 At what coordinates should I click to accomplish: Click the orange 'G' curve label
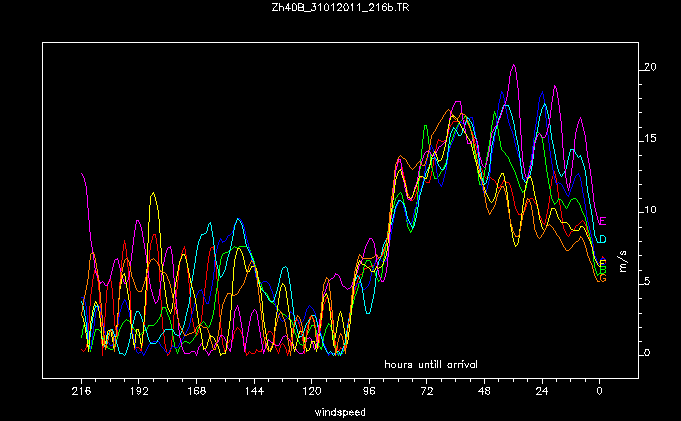pyautogui.click(x=602, y=277)
